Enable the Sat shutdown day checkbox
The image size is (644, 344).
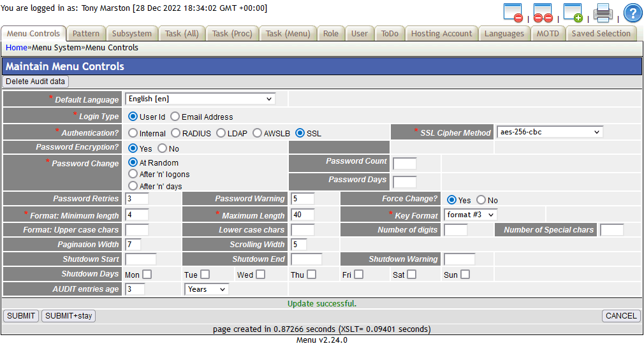point(412,275)
